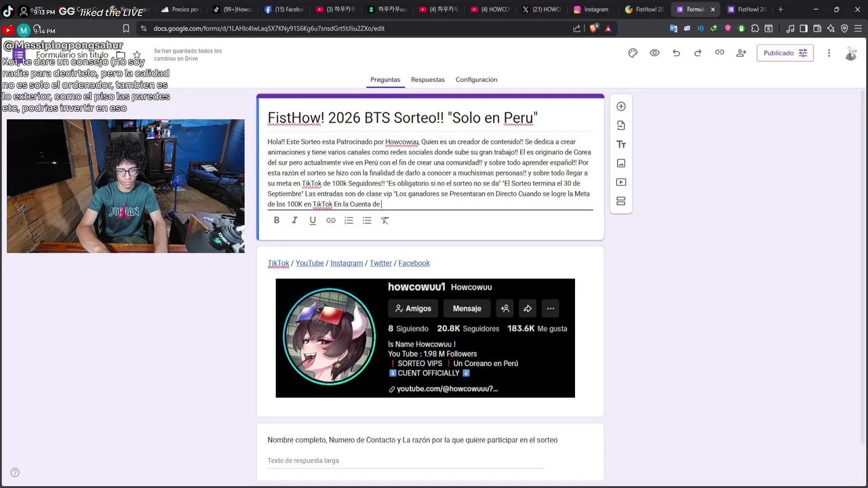The width and height of the screenshot is (868, 488).
Task: Underline the selected description text
Action: pos(313,220)
